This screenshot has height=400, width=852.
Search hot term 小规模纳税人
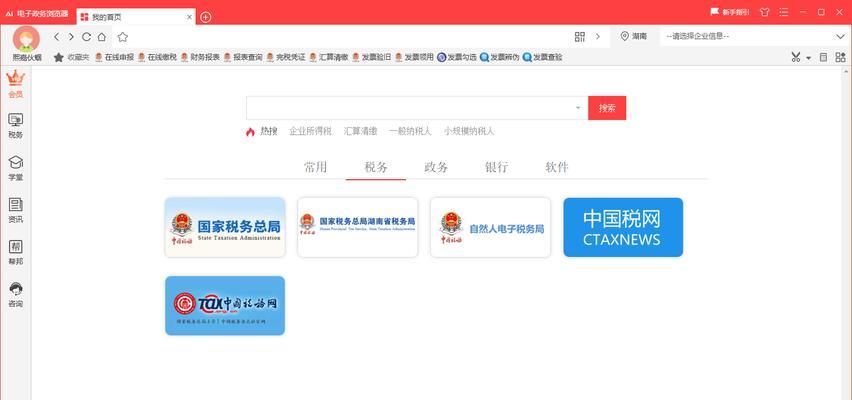(x=469, y=131)
